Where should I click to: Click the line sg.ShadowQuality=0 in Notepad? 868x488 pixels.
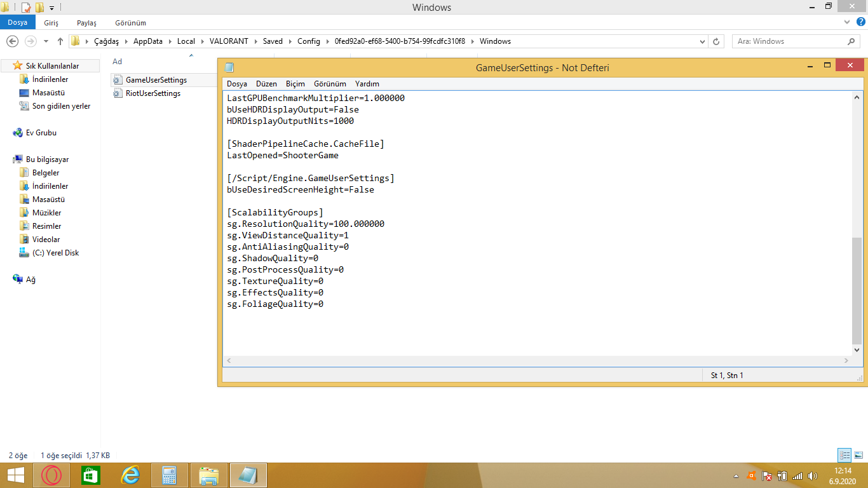tap(273, 259)
